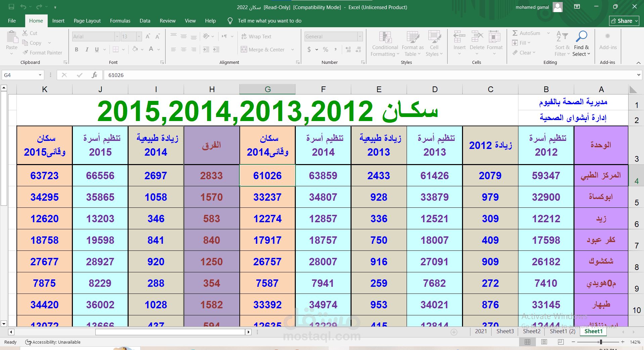Click the zoom slider handle
This screenshot has height=350, width=644.
click(x=601, y=342)
